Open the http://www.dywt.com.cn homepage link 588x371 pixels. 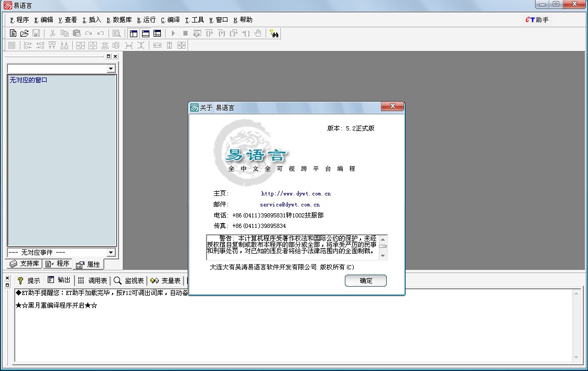pyautogui.click(x=296, y=193)
